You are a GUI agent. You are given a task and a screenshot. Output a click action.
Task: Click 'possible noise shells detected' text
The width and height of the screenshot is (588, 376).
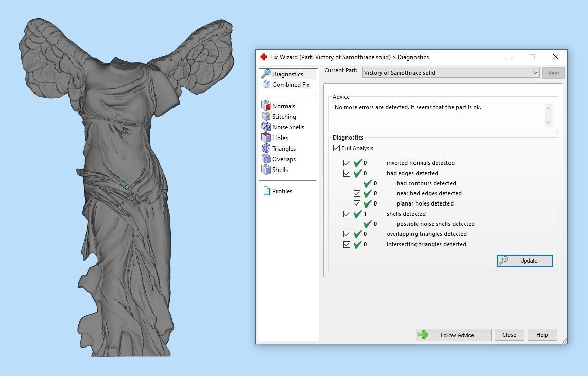click(435, 224)
